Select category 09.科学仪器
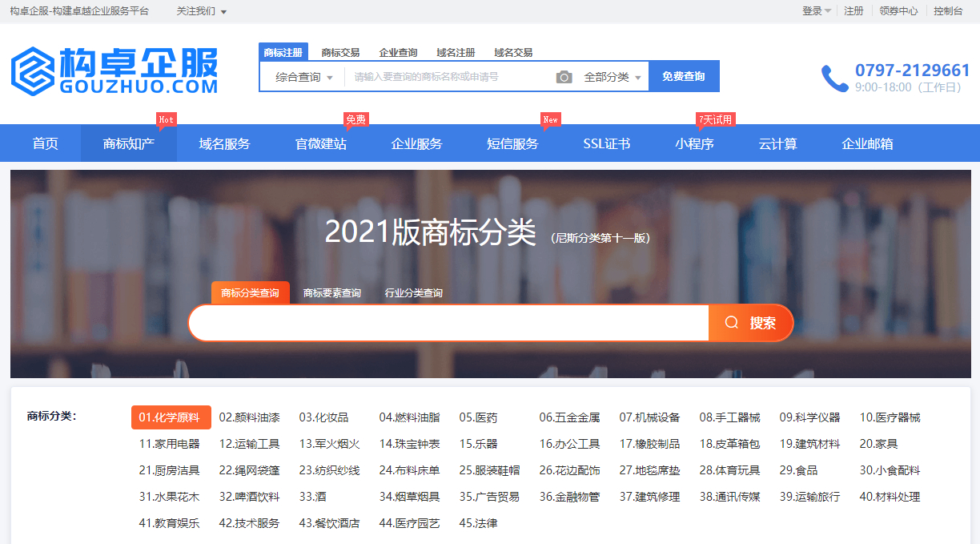 tap(809, 417)
